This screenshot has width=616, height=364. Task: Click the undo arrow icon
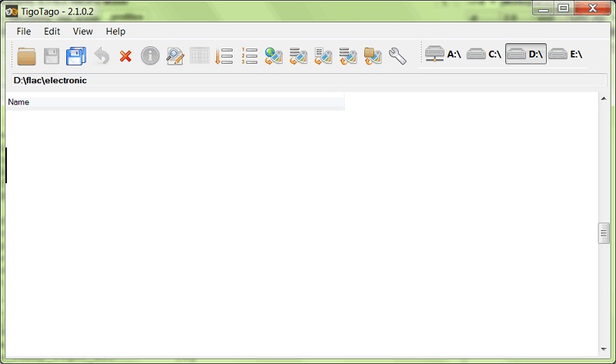(x=102, y=56)
